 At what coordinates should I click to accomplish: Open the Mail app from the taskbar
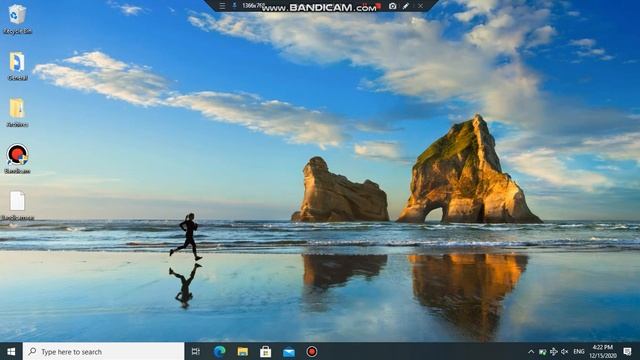pos(289,351)
